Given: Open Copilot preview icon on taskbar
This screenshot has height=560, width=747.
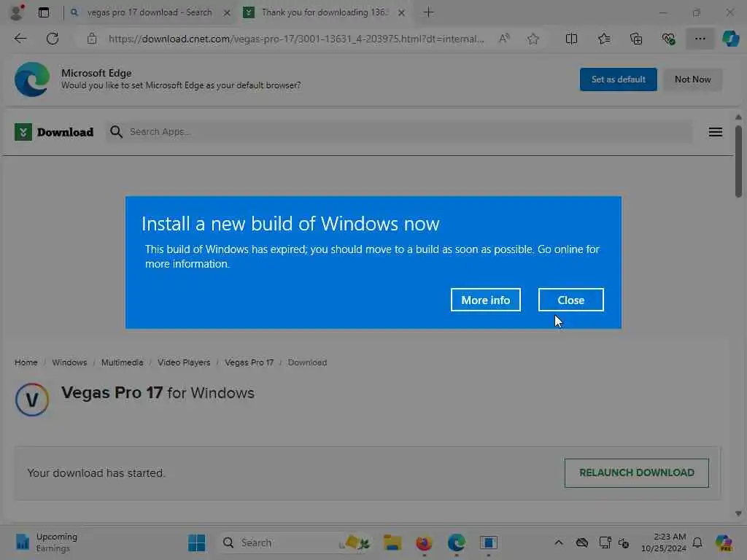Looking at the screenshot, I should 724,542.
